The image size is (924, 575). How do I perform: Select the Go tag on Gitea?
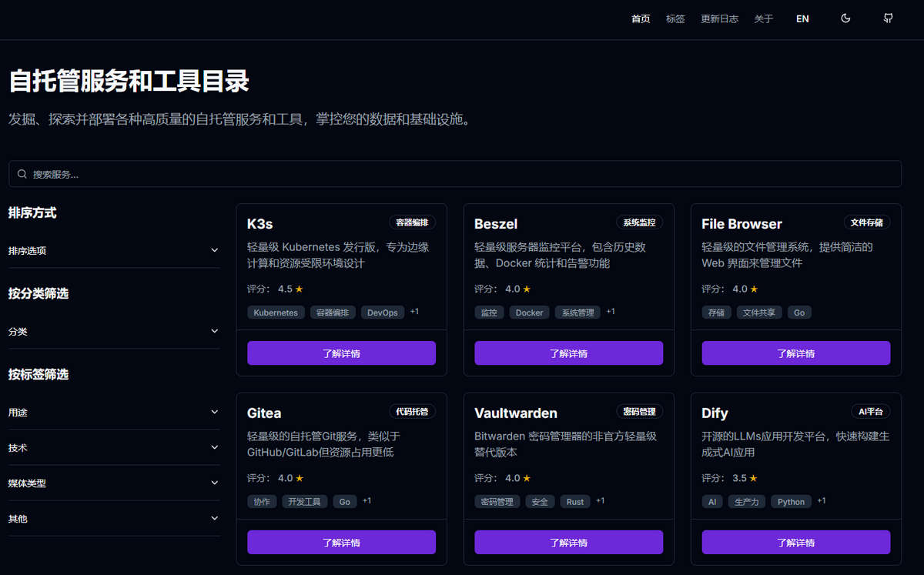coord(345,502)
